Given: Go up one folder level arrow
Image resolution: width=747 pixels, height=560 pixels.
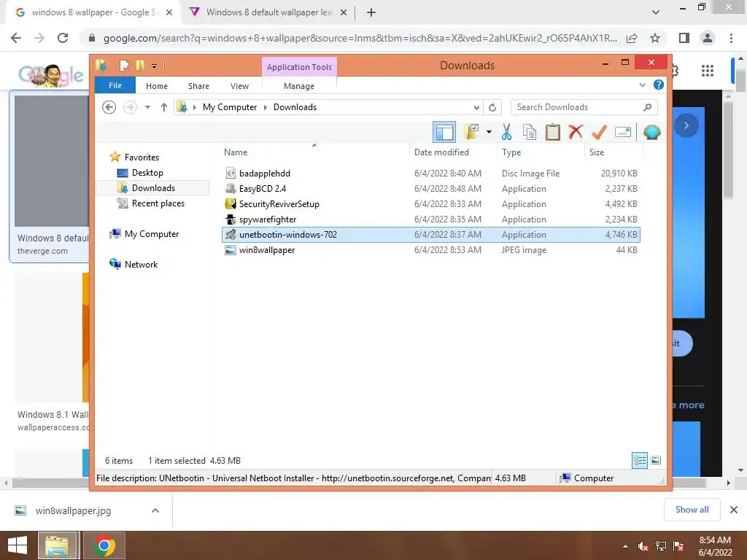Looking at the screenshot, I should coord(164,107).
